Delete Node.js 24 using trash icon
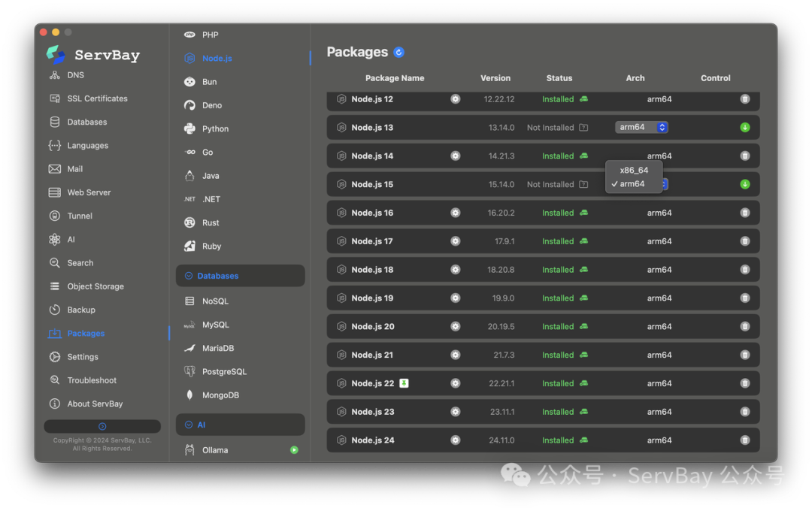 click(x=744, y=440)
